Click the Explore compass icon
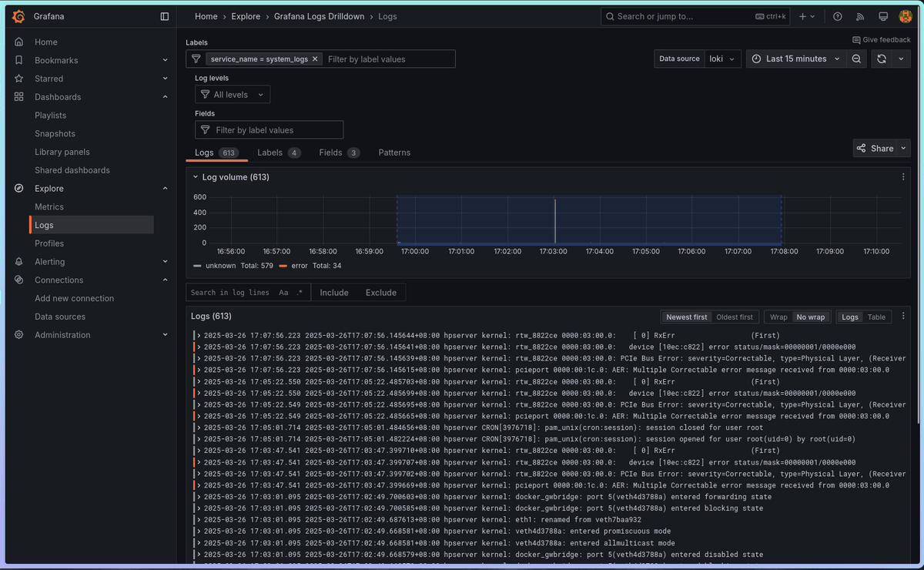 coord(19,189)
